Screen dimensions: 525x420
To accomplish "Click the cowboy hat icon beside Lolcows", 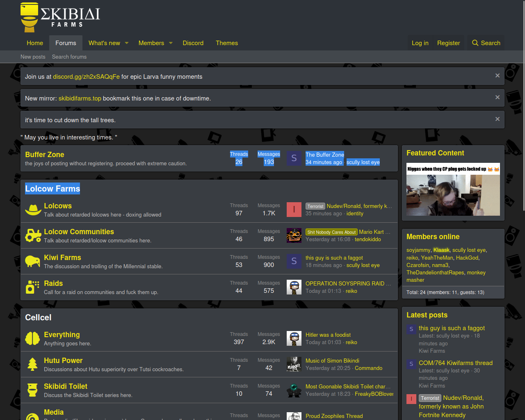I will coord(33,210).
